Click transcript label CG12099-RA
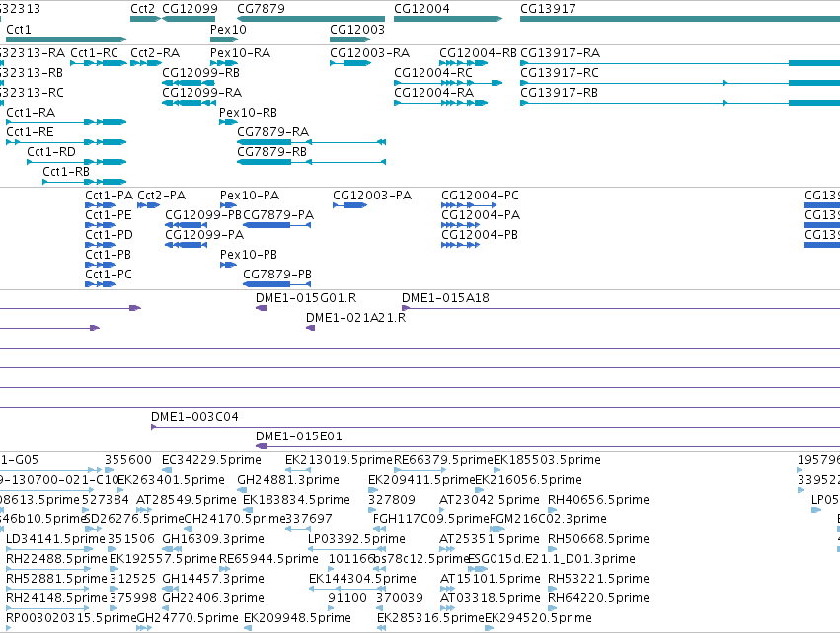The height and width of the screenshot is (633, 840). [202, 92]
